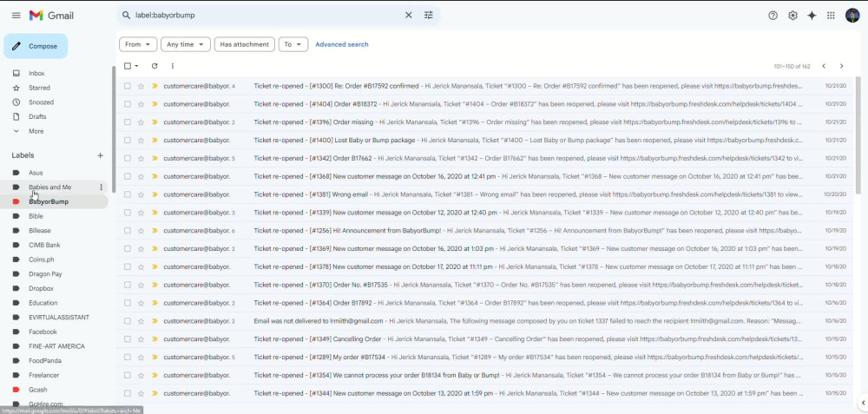Check the #1404 Order #B18372 email
Image resolution: width=868 pixels, height=414 pixels.
pos(128,104)
